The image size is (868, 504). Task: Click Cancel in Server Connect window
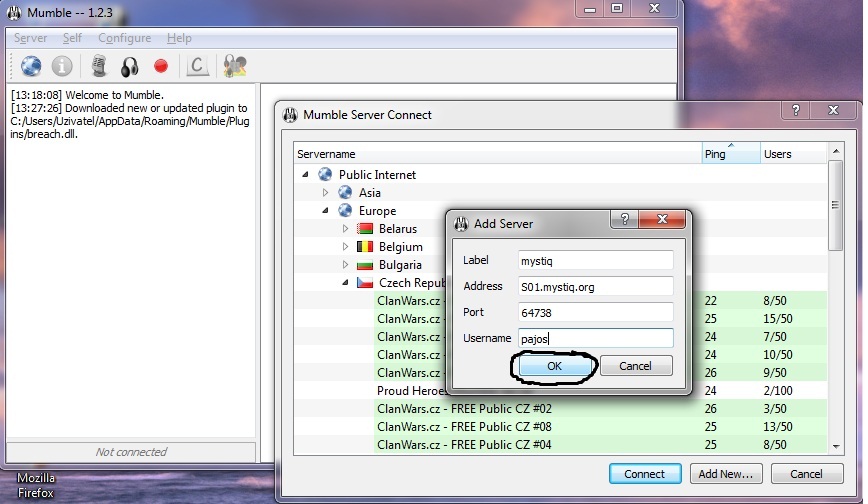(807, 474)
